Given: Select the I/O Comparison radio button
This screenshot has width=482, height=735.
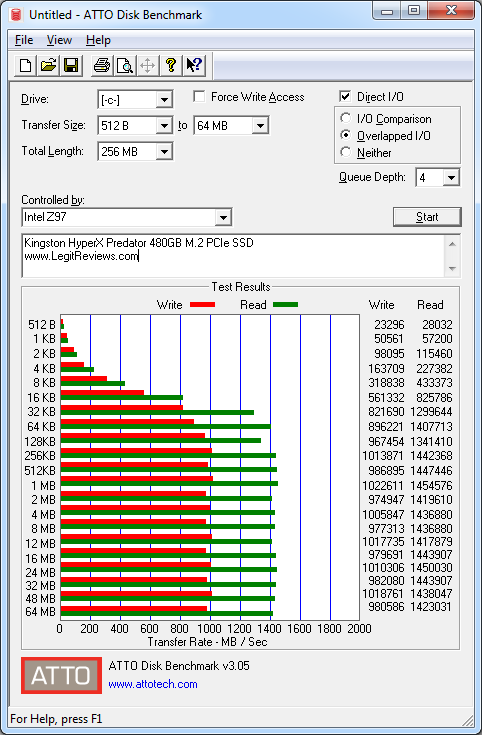Looking at the screenshot, I should [x=346, y=118].
